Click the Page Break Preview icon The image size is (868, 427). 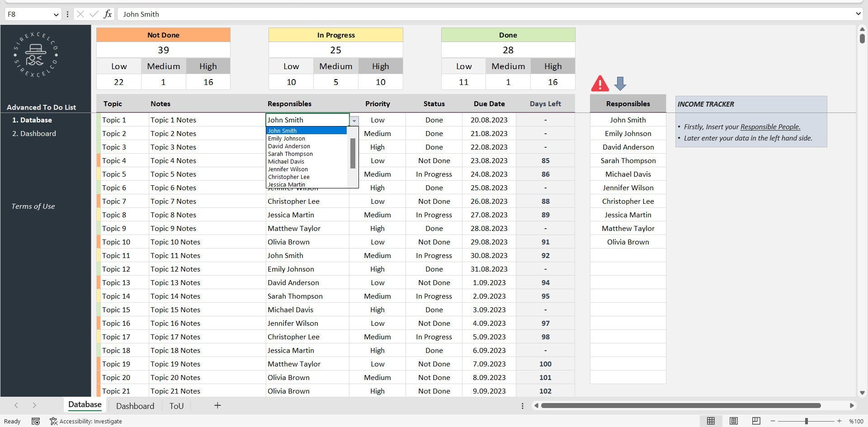tap(755, 421)
